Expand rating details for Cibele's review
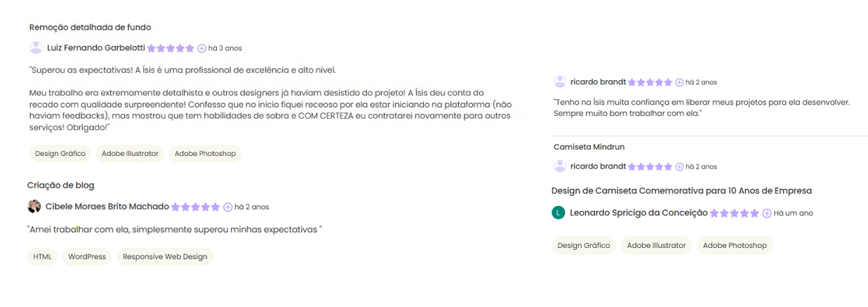Viewport: 868px width, 307px height. click(x=228, y=207)
